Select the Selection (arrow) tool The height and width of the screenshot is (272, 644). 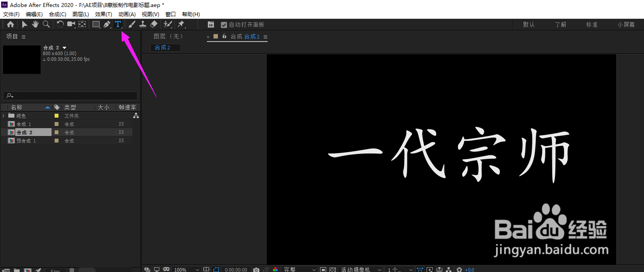tap(25, 24)
